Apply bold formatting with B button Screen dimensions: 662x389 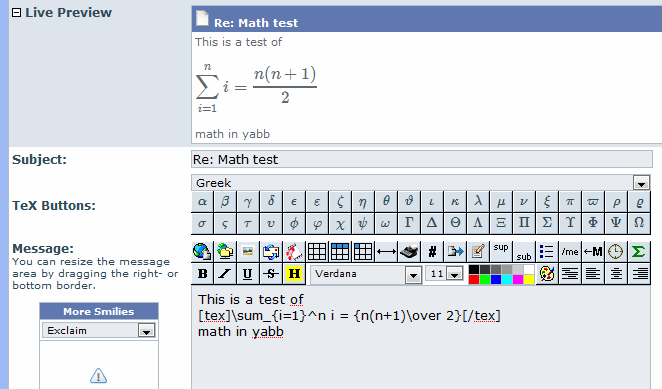(202, 274)
